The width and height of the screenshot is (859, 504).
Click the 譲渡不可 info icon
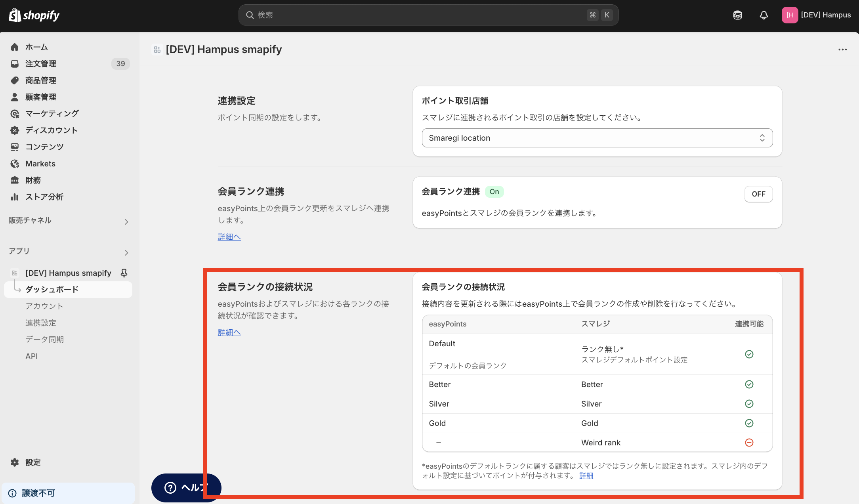[x=12, y=493]
